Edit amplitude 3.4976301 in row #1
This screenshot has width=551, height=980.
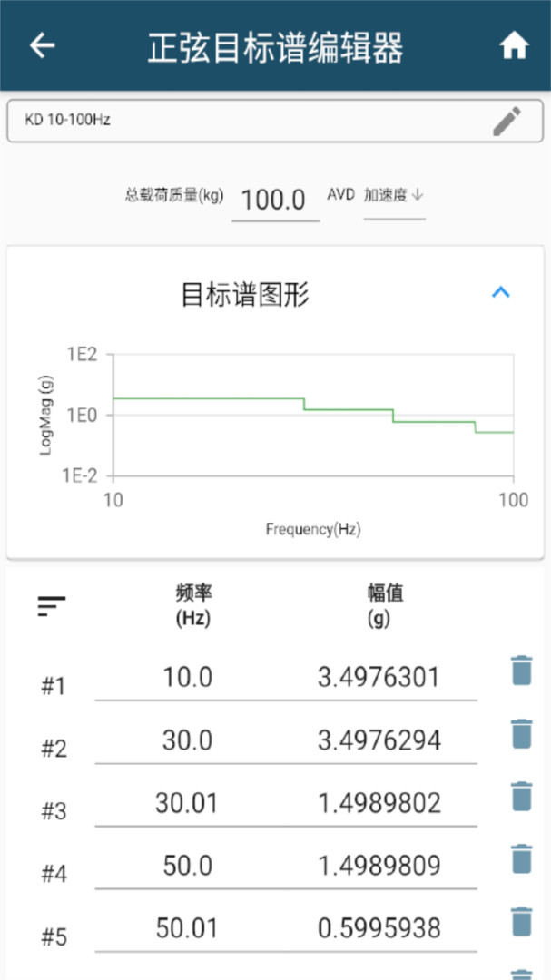(x=379, y=679)
